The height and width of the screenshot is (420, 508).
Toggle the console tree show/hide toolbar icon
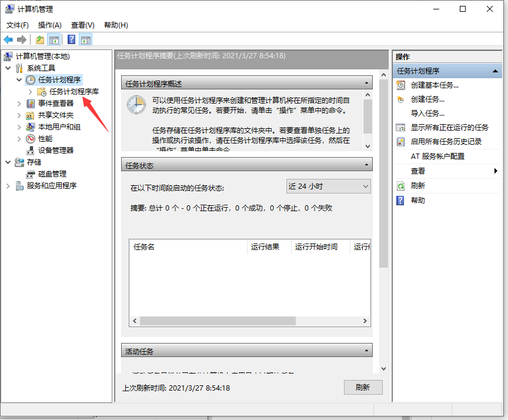[54, 39]
